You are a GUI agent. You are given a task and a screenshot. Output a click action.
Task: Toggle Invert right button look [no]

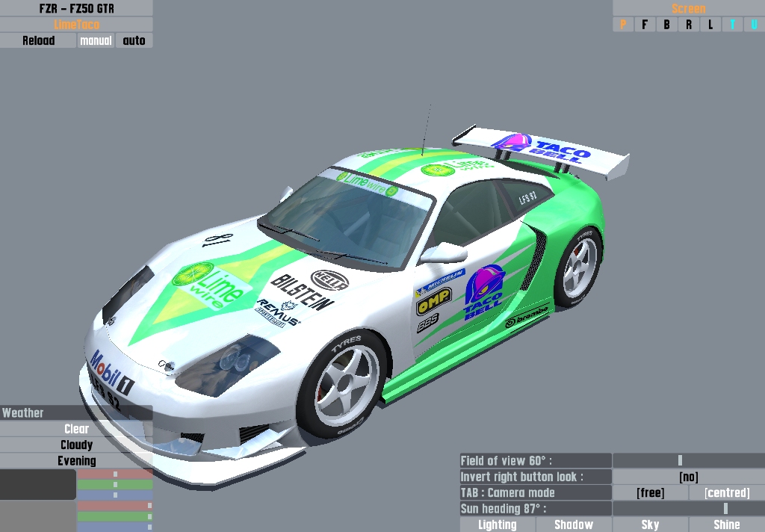click(688, 477)
